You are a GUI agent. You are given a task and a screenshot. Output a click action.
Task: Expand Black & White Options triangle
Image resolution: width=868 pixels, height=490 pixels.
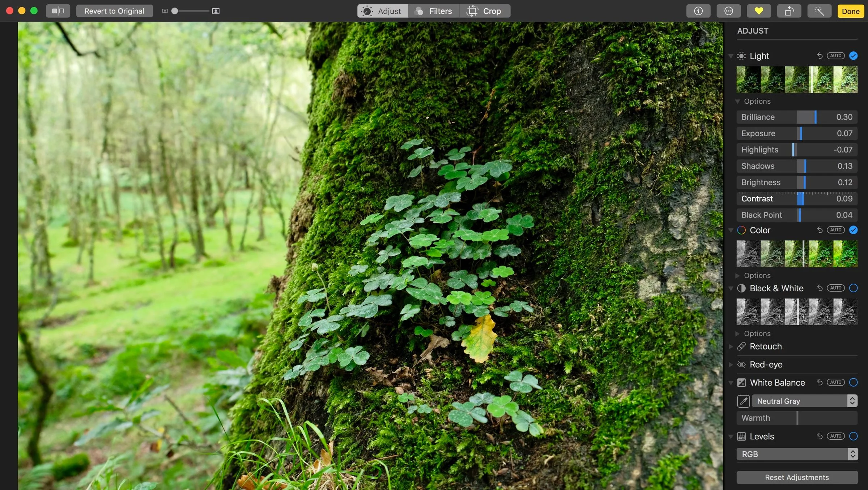pyautogui.click(x=737, y=334)
